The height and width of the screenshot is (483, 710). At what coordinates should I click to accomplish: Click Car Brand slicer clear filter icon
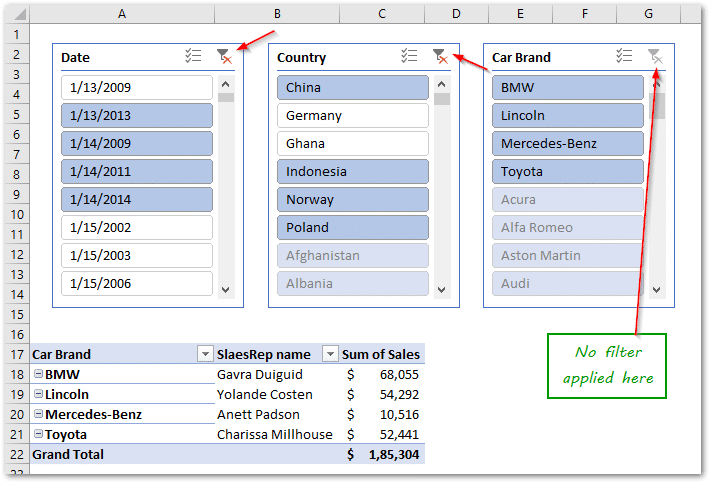click(655, 57)
